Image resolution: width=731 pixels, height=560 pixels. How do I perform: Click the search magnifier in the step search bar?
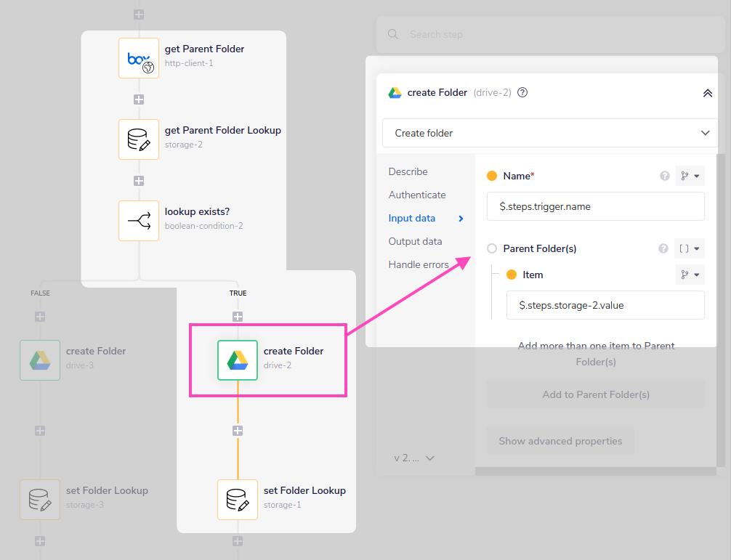coord(393,34)
